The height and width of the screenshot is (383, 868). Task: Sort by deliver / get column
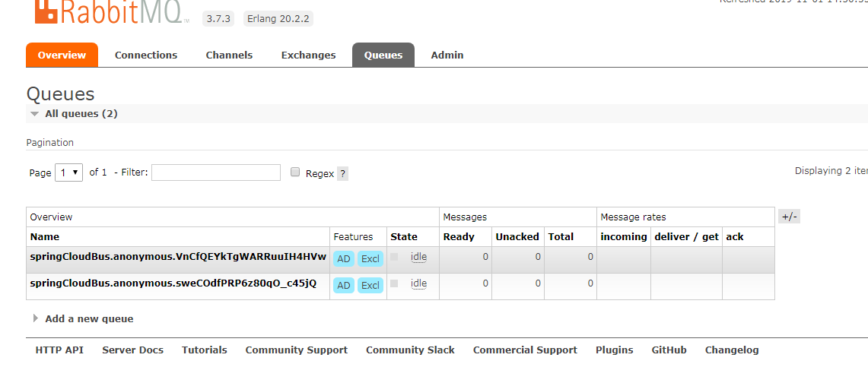tap(686, 236)
